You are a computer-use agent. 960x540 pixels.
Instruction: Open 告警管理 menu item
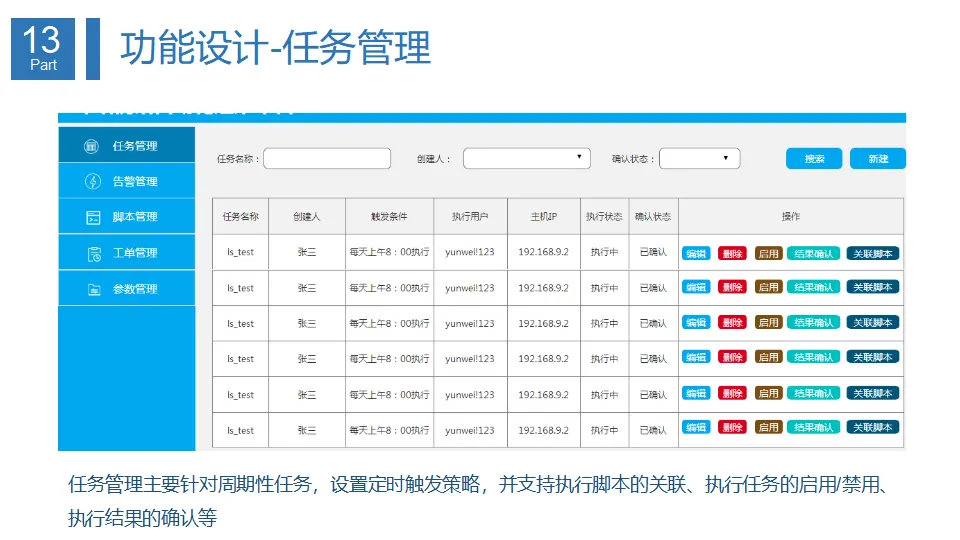(127, 181)
